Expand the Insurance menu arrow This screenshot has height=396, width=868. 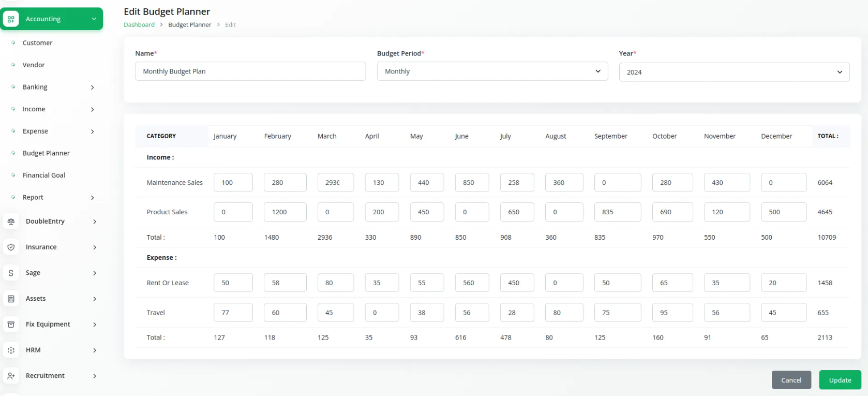pyautogui.click(x=95, y=247)
